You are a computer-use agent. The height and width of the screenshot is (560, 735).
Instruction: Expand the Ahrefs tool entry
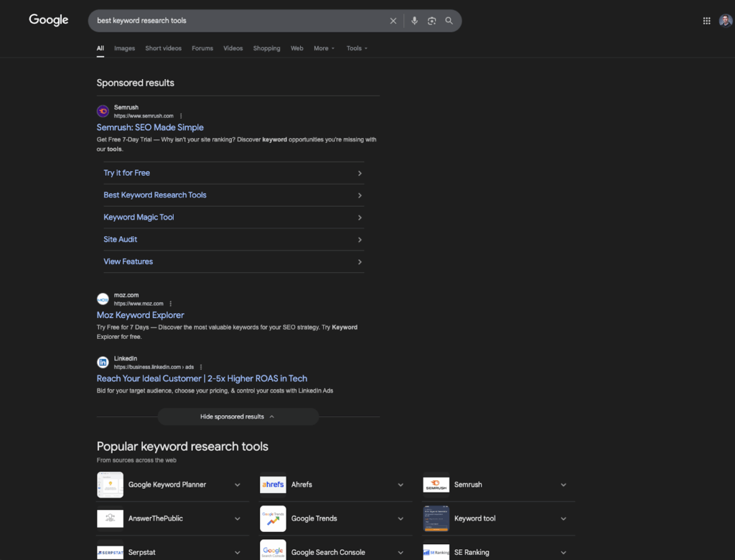click(x=401, y=485)
